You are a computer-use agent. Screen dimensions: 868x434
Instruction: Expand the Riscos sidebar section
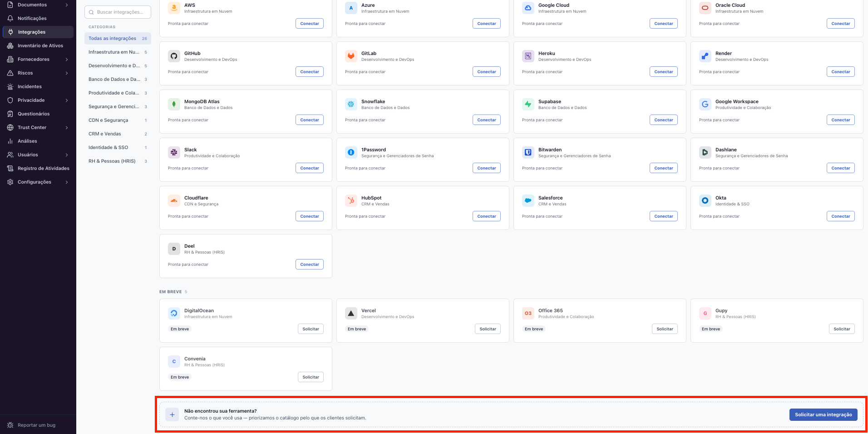[38, 73]
